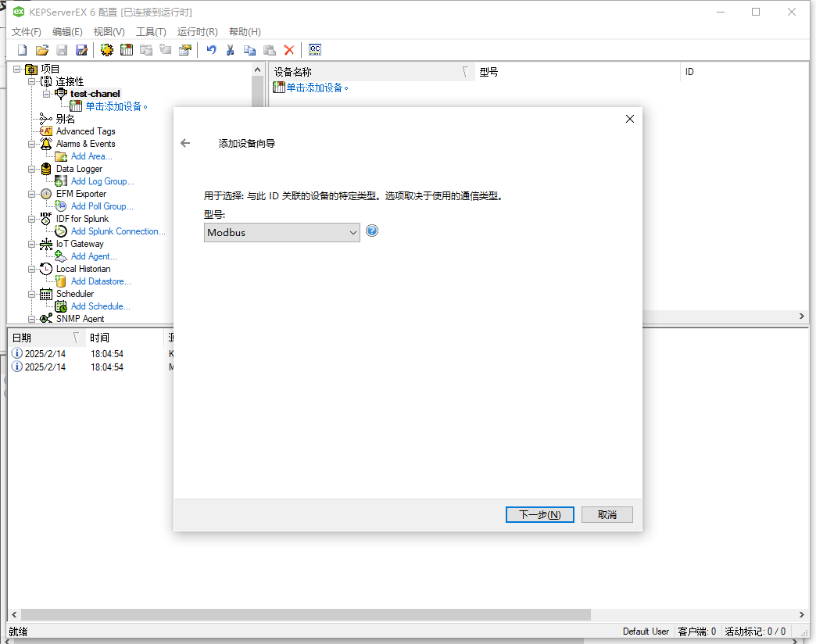The width and height of the screenshot is (816, 644).
Task: Open the 视图(V) menu
Action: pos(109,32)
